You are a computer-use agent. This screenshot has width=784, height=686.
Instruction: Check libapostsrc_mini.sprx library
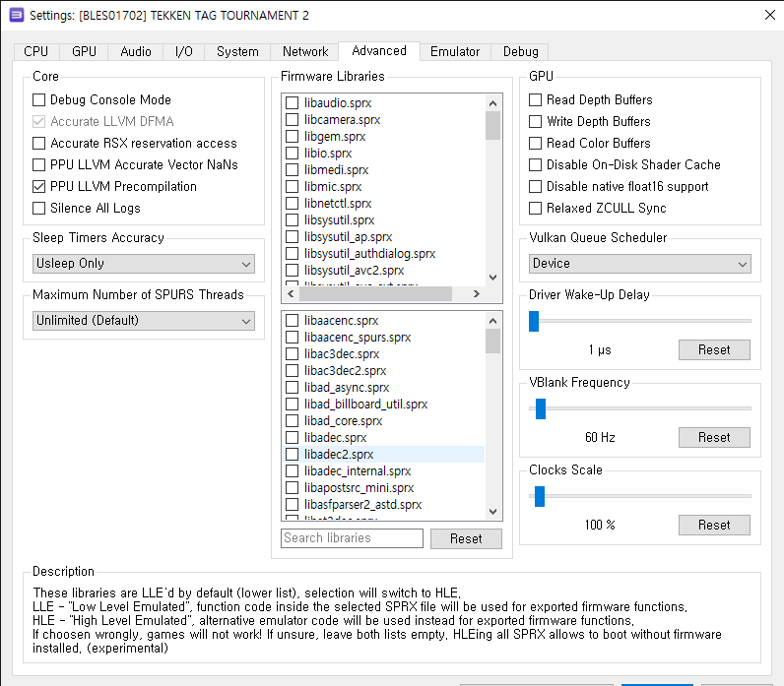click(x=292, y=487)
